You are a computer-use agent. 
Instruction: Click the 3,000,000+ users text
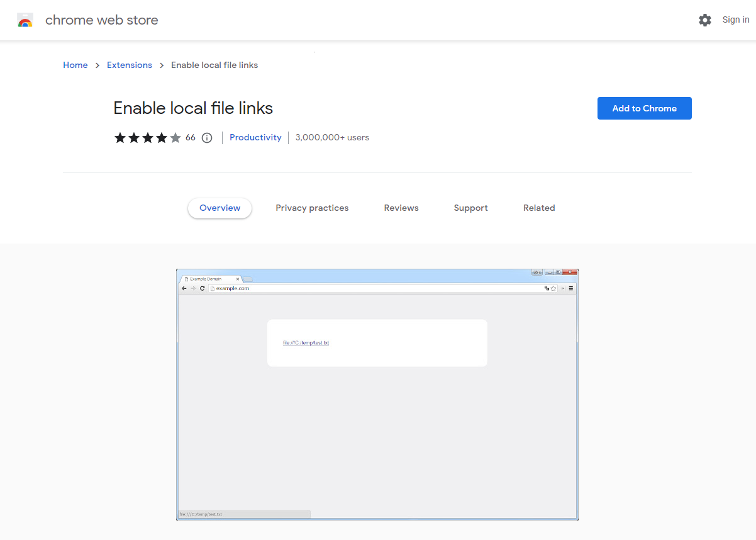[332, 137]
